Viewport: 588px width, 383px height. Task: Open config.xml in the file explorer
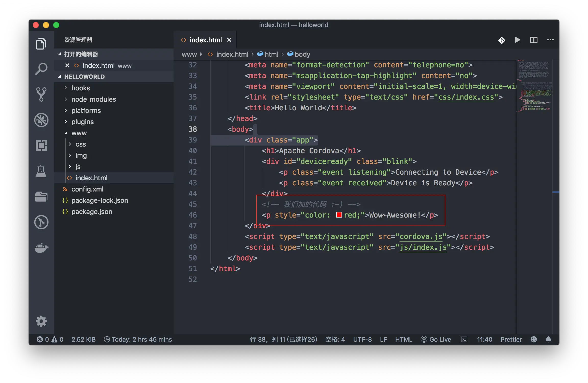[87, 189]
